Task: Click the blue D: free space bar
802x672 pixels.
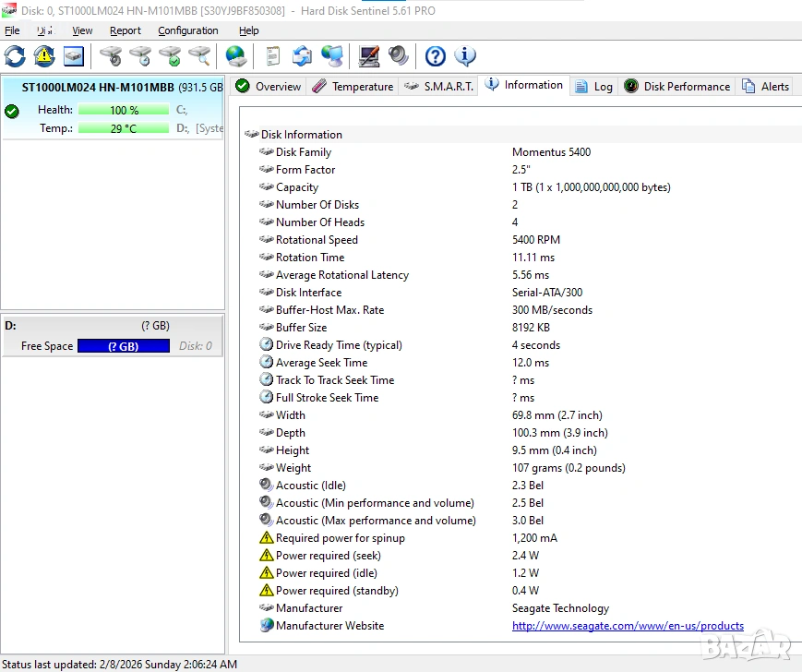Action: pos(123,346)
